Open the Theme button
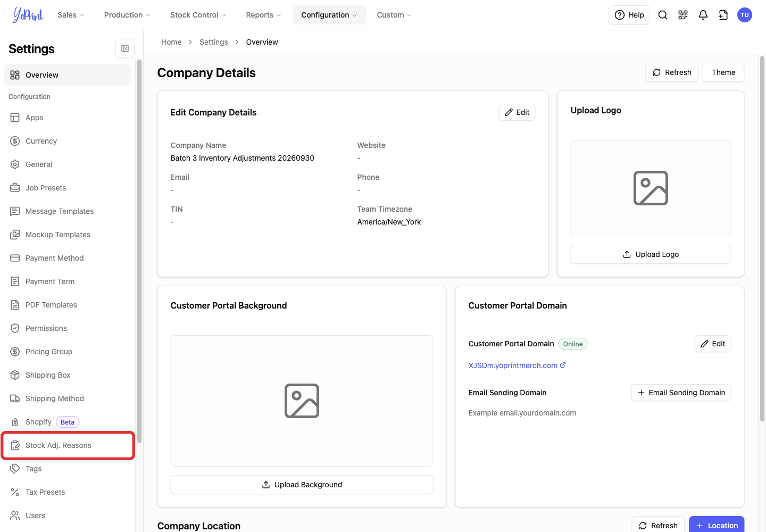Screen dimensions: 766x532 tap(723, 72)
